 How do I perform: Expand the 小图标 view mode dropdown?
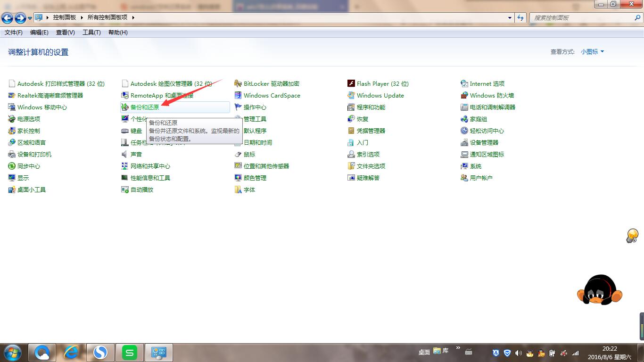click(x=592, y=52)
